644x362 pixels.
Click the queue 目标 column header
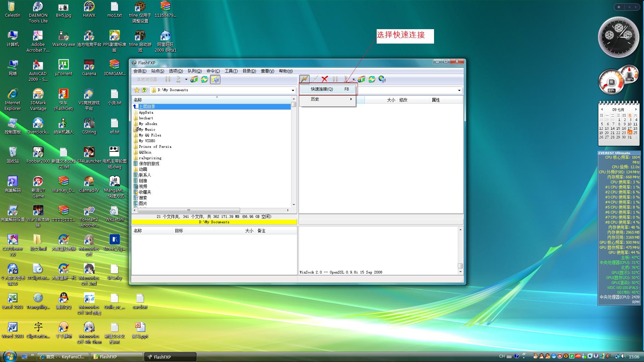194,231
